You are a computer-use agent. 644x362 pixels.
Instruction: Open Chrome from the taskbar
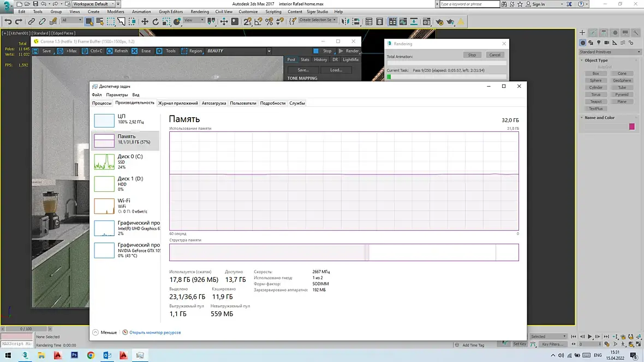pyautogui.click(x=91, y=355)
